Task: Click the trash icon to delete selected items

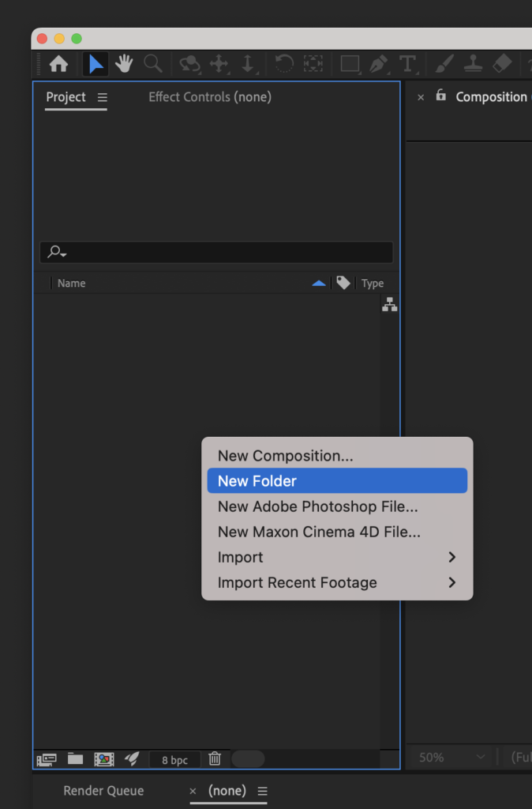Action: point(215,759)
